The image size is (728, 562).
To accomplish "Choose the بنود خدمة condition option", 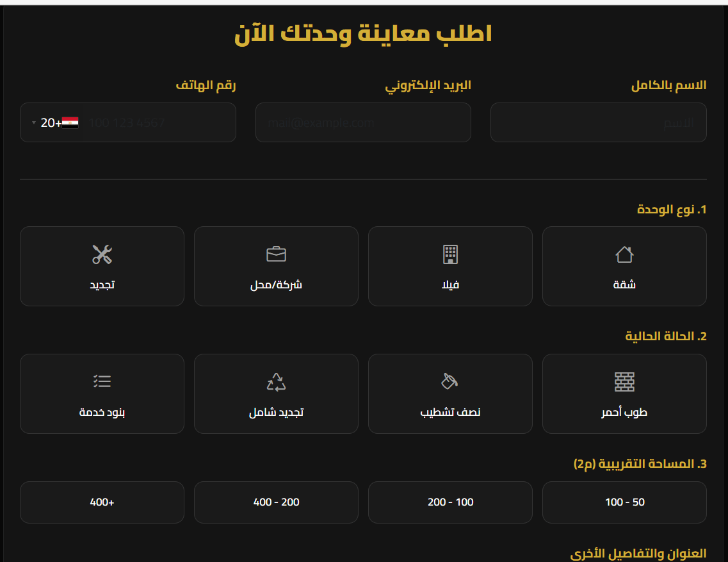I will (102, 393).
